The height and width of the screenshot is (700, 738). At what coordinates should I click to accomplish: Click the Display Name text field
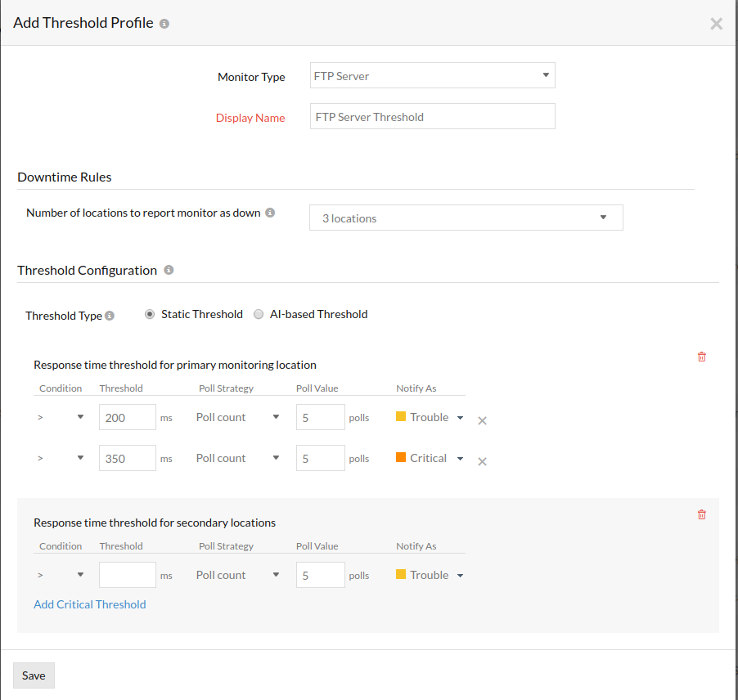click(432, 117)
